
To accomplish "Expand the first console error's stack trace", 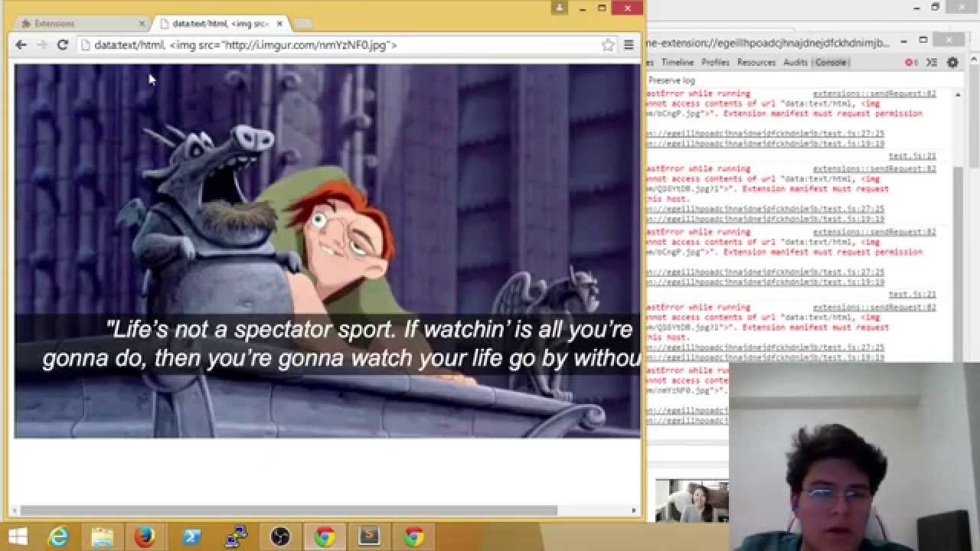I will click(x=647, y=93).
